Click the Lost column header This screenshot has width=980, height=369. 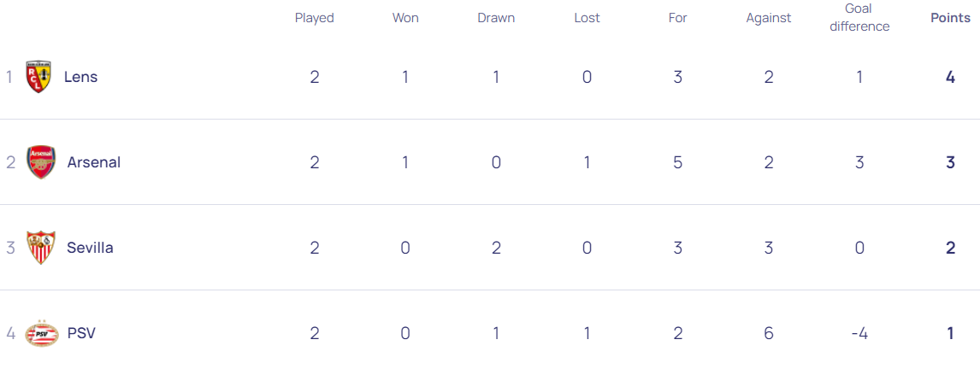pos(587,18)
